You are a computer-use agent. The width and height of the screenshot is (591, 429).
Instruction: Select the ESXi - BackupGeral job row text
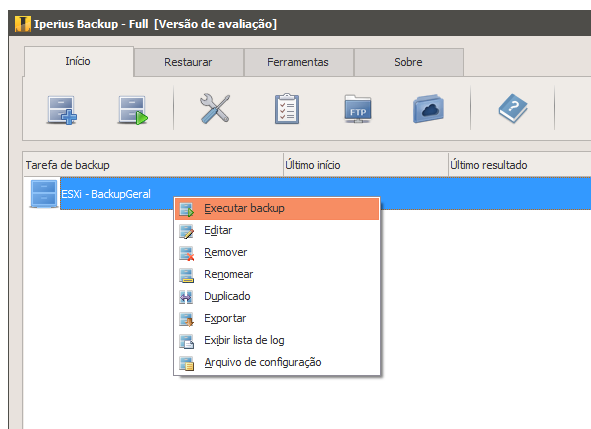tap(106, 194)
